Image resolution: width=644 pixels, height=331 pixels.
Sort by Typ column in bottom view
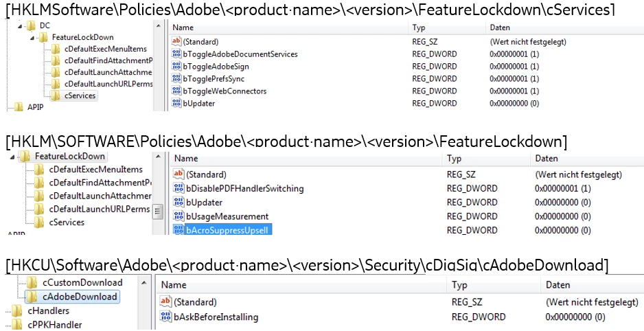click(x=459, y=285)
